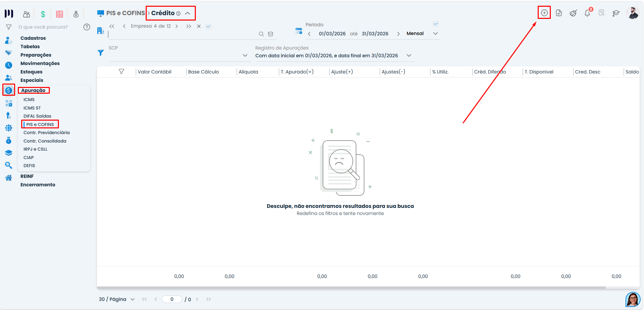Open the green dollar sign module
The image size is (644, 310).
(x=43, y=14)
